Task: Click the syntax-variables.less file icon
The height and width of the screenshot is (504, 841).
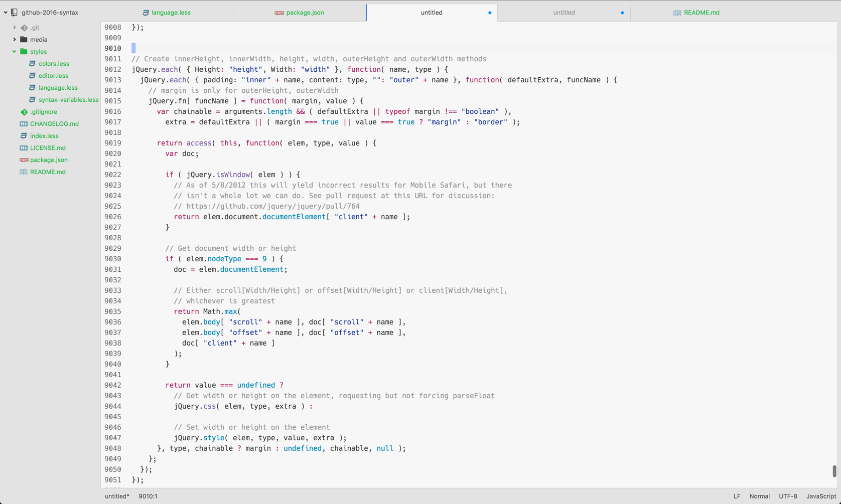Action: (x=32, y=100)
